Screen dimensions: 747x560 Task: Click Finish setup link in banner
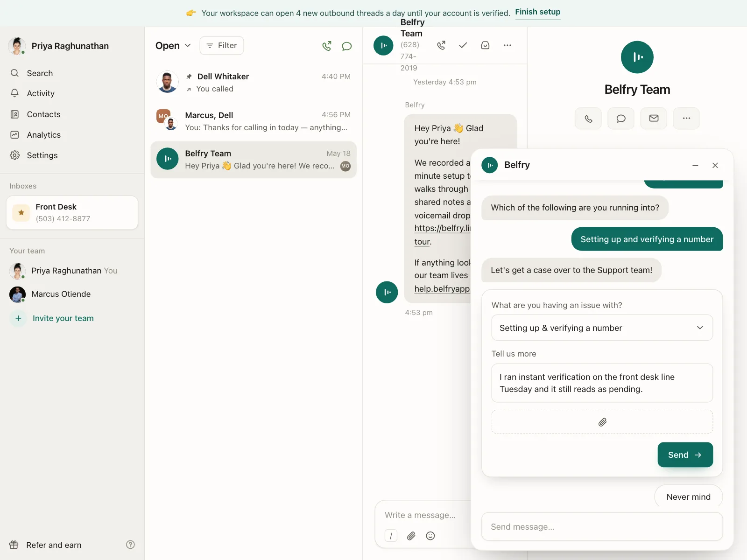point(538,12)
